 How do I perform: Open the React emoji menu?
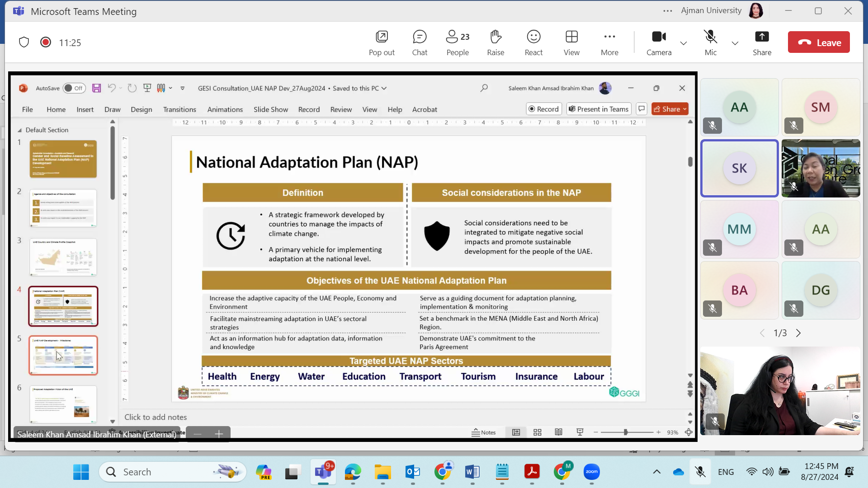pos(533,42)
